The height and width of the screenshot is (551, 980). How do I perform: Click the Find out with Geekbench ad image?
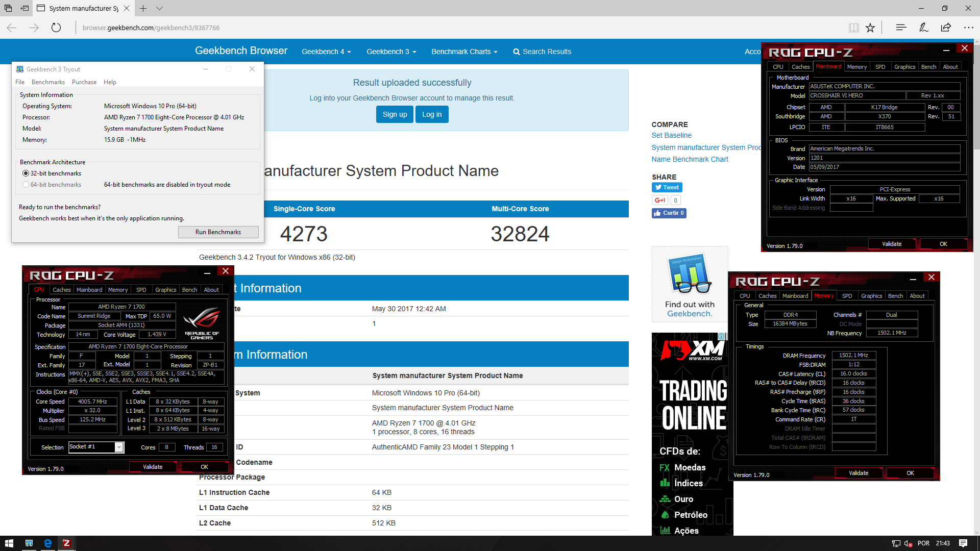690,284
